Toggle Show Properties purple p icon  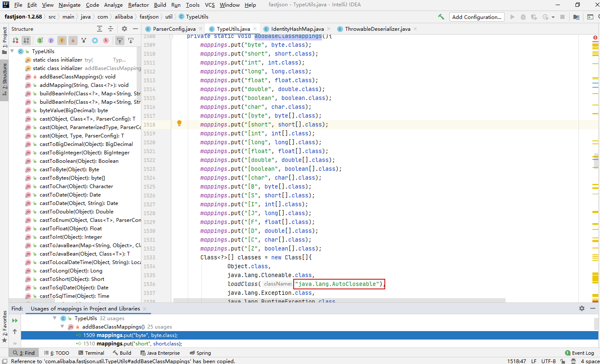[51, 40]
